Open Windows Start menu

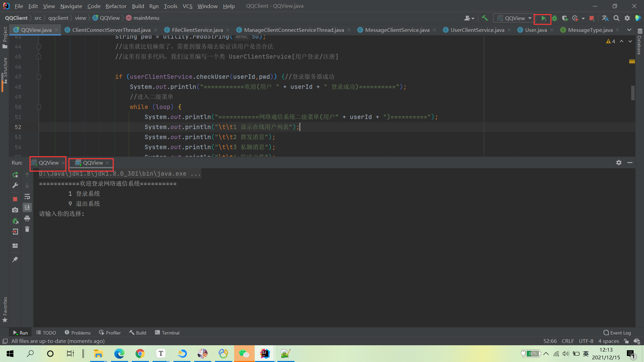coord(10,354)
